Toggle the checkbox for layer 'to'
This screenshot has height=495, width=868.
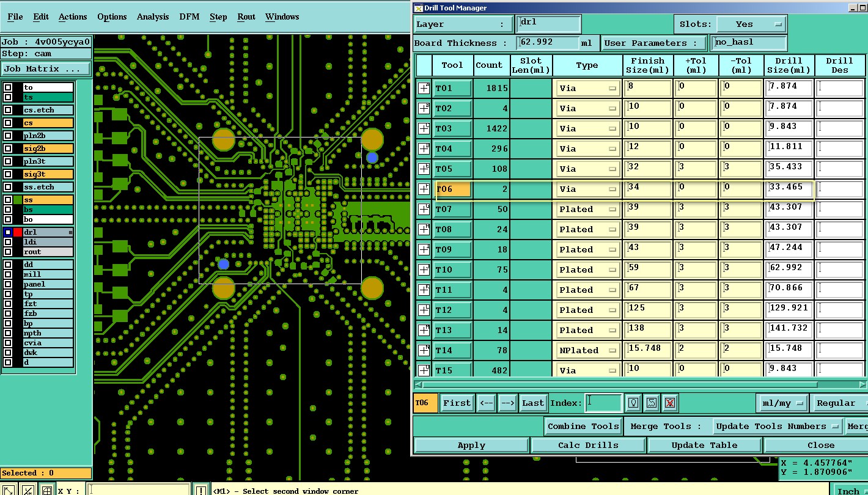pos(8,87)
